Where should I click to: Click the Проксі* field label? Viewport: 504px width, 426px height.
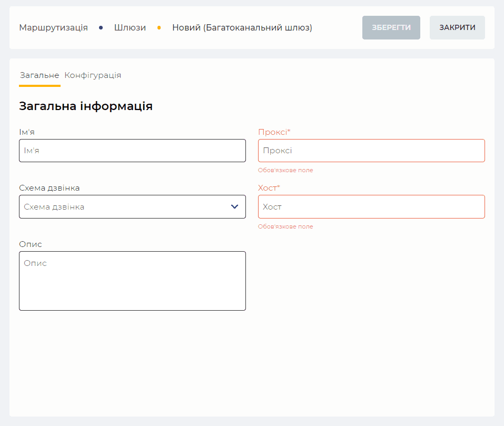274,132
